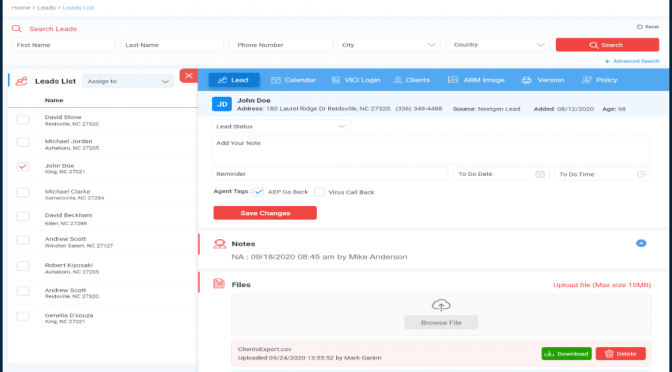Open the City dropdown

point(389,45)
